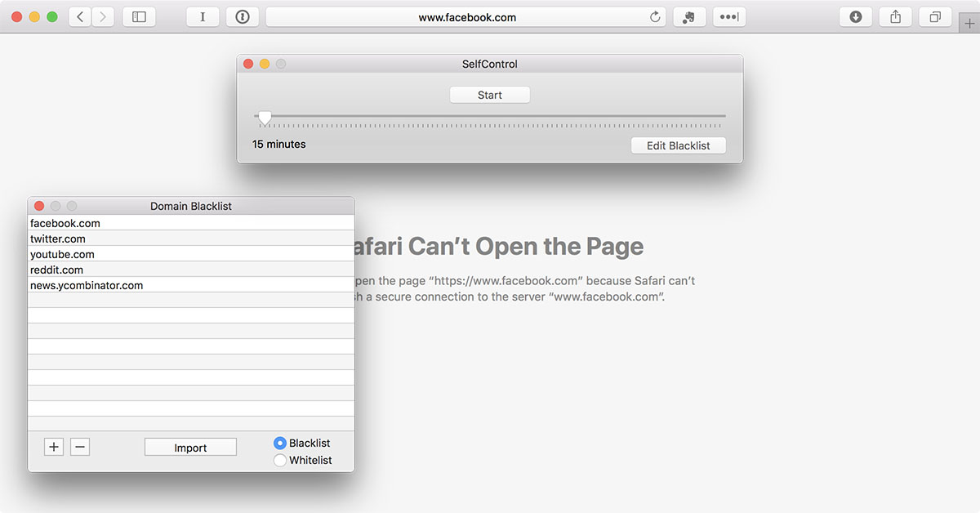Click the Evernote elephant clipper icon
The image size is (980, 513).
pos(689,17)
